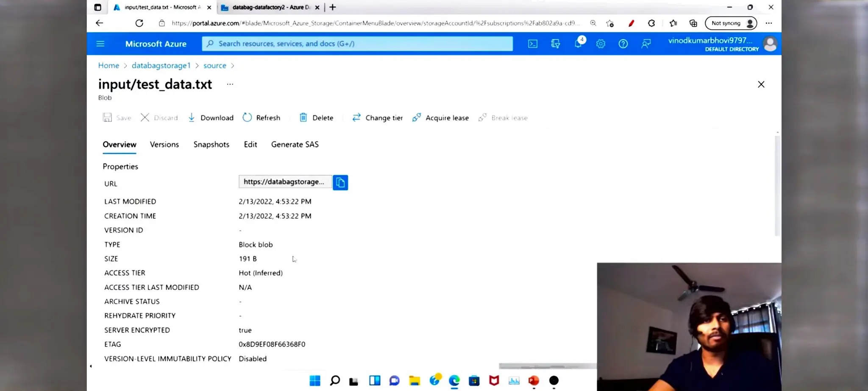Screen dimensions: 868x391
Task: Copy the blob URL to clipboard
Action: click(340, 182)
